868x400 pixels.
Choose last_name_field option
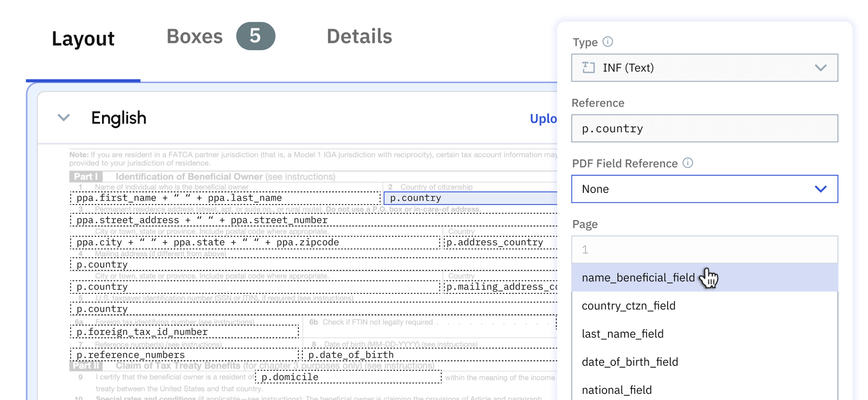click(x=705, y=334)
